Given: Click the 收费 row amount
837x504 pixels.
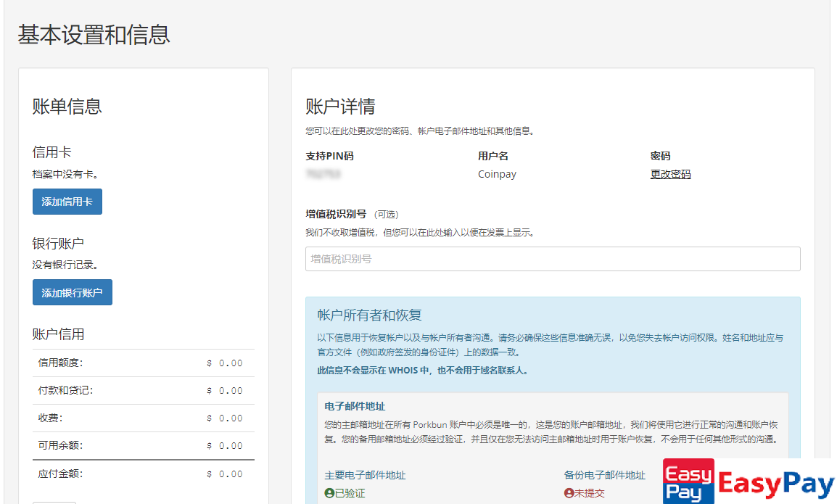Looking at the screenshot, I should click(x=225, y=418).
